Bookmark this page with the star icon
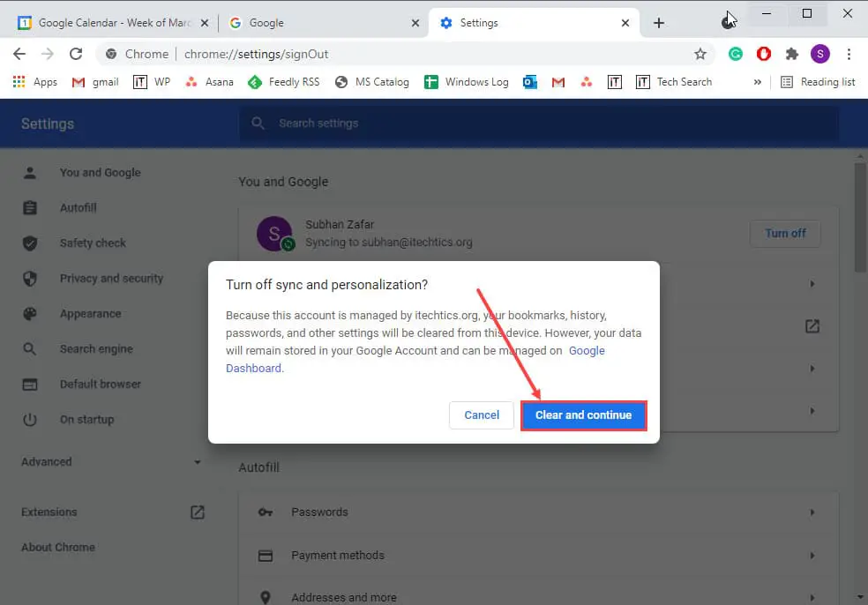868x605 pixels. 700,54
